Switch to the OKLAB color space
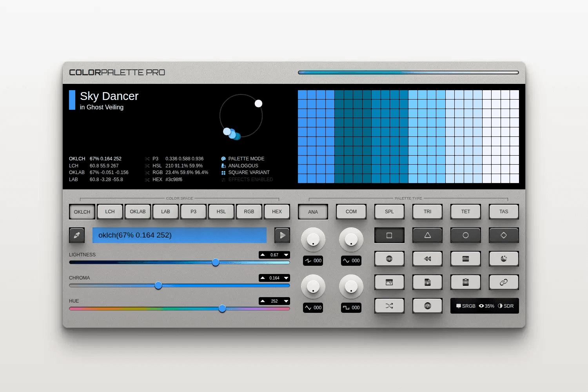 (x=138, y=212)
